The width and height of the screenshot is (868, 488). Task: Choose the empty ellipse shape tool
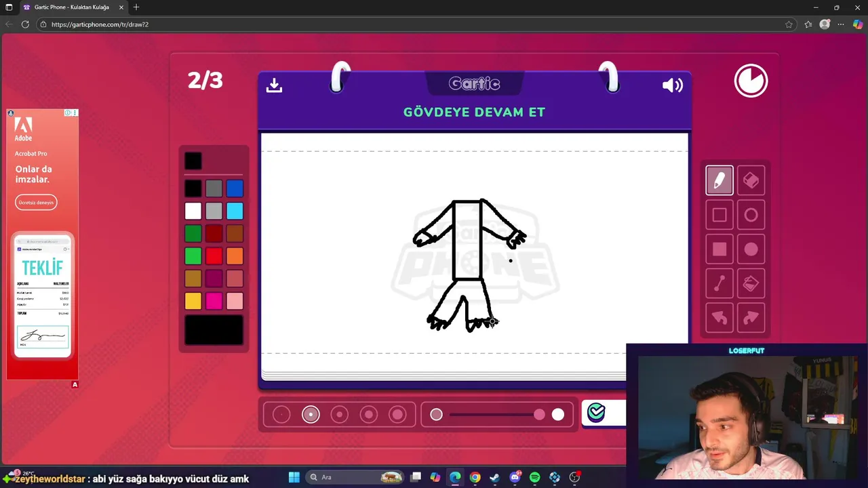[x=751, y=215]
